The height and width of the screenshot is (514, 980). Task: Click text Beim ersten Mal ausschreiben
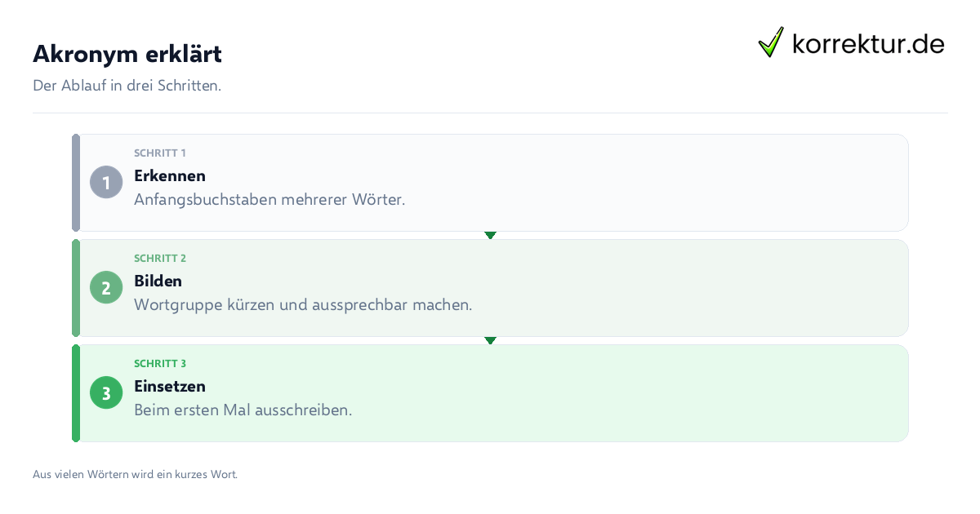pos(243,410)
